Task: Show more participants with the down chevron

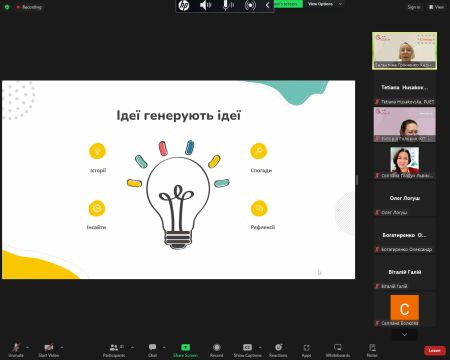Action: pos(405,334)
